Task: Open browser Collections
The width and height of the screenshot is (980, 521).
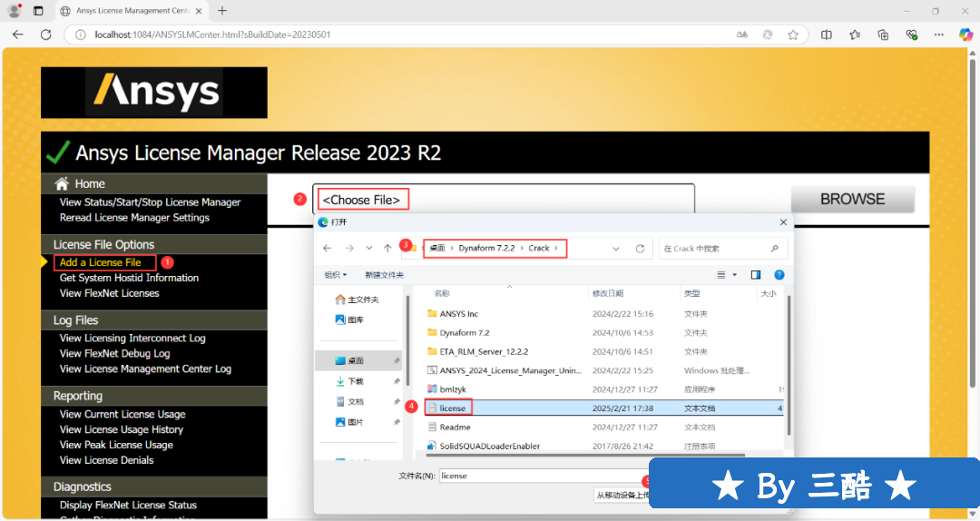Action: point(883,34)
